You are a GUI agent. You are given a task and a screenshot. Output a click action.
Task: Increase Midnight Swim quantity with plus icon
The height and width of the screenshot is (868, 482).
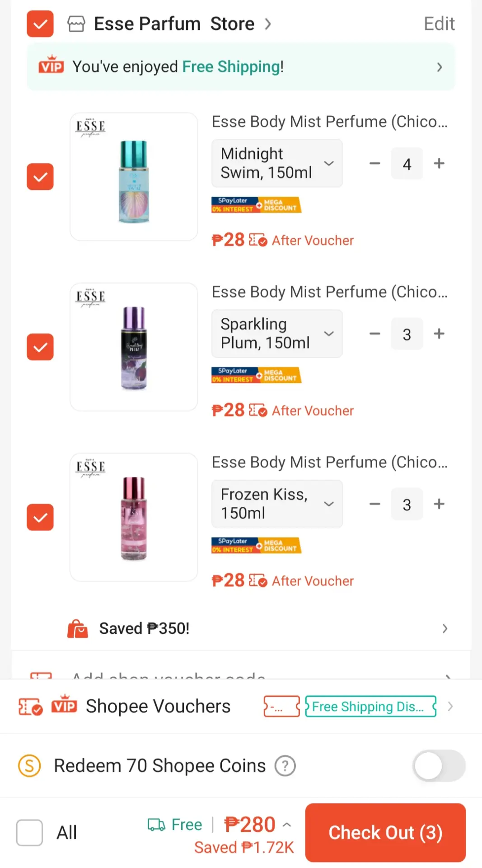(x=439, y=163)
